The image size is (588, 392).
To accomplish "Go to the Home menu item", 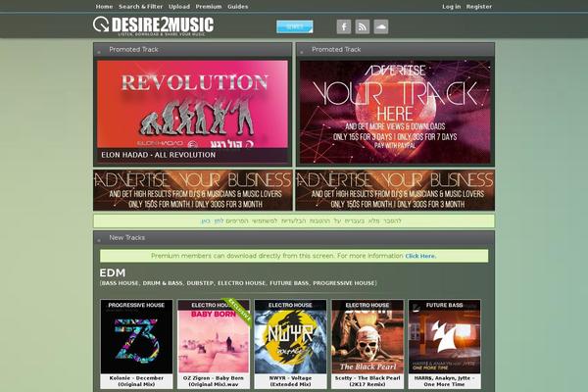I will (104, 7).
